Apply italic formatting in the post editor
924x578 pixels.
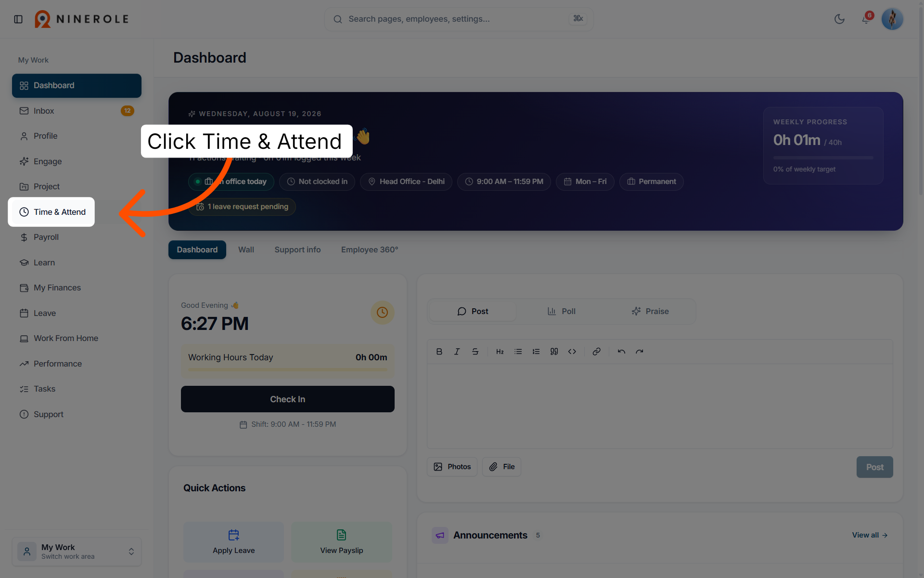(x=457, y=352)
